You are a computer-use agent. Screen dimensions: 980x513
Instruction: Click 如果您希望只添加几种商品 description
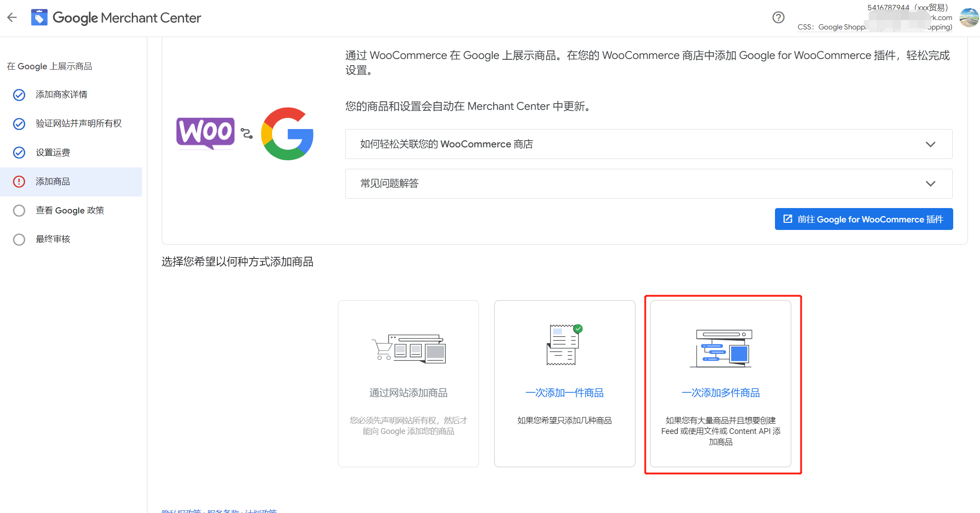tap(565, 421)
